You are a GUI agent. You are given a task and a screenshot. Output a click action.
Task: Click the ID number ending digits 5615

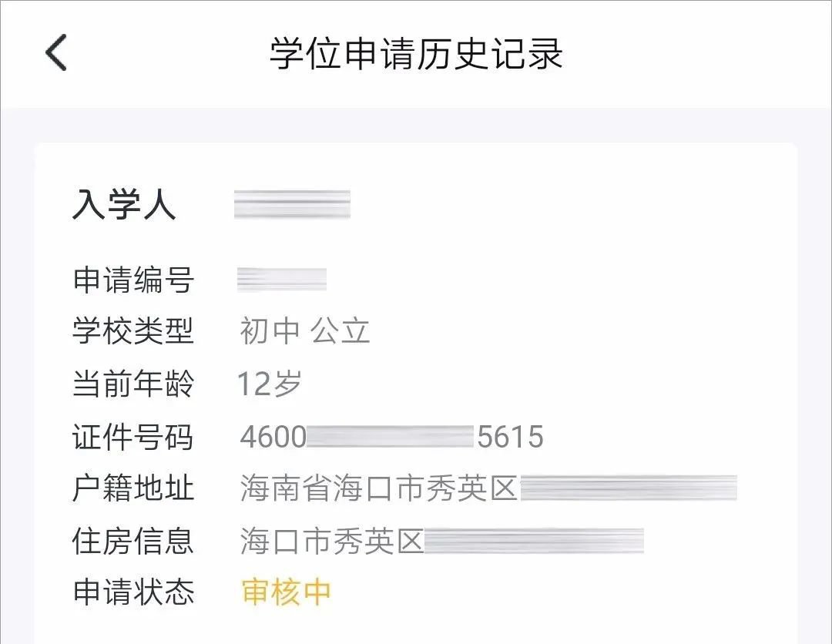511,437
